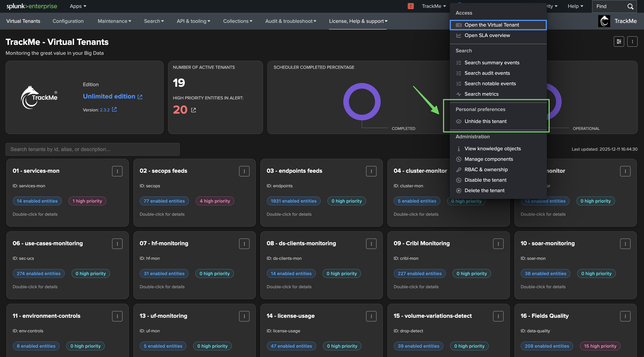The width and height of the screenshot is (644, 357).
Task: Click the Find search magnifier icon
Action: pyautogui.click(x=630, y=7)
